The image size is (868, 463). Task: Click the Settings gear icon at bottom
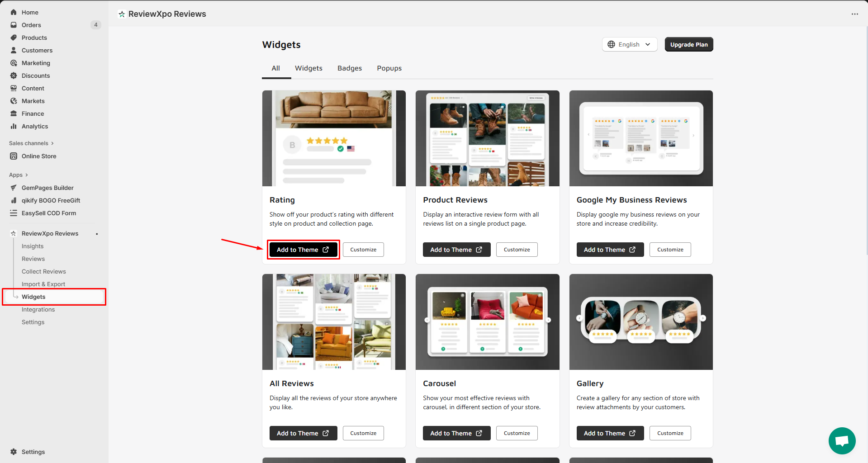14,452
